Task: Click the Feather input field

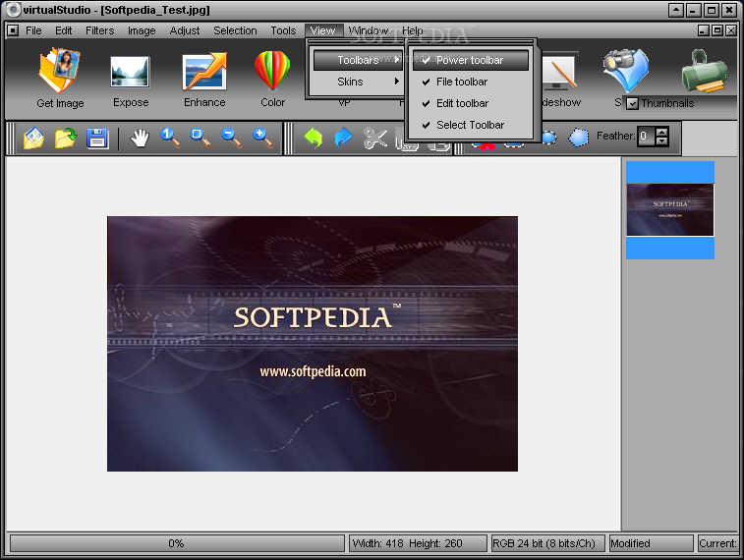Action: [x=646, y=137]
